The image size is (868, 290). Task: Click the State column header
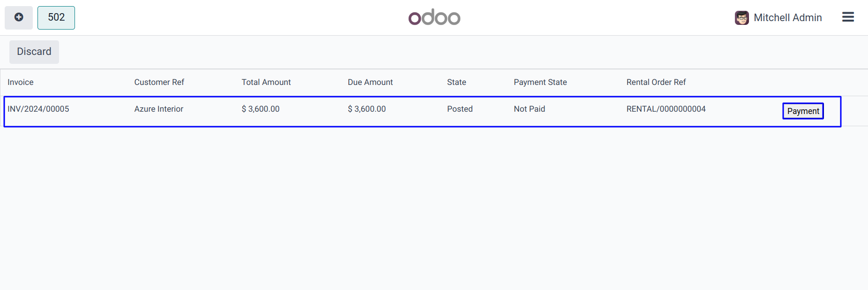coord(456,82)
